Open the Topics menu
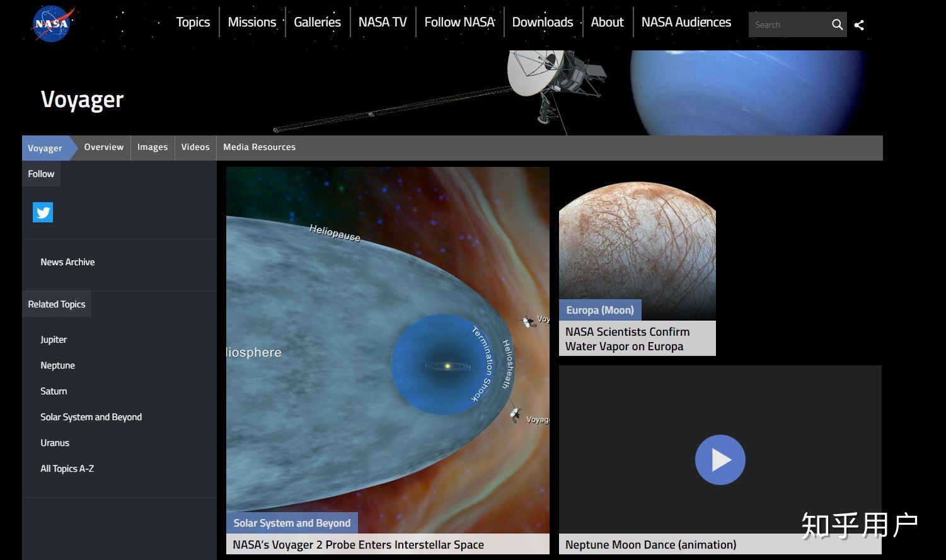Image resolution: width=946 pixels, height=560 pixels. coord(193,22)
